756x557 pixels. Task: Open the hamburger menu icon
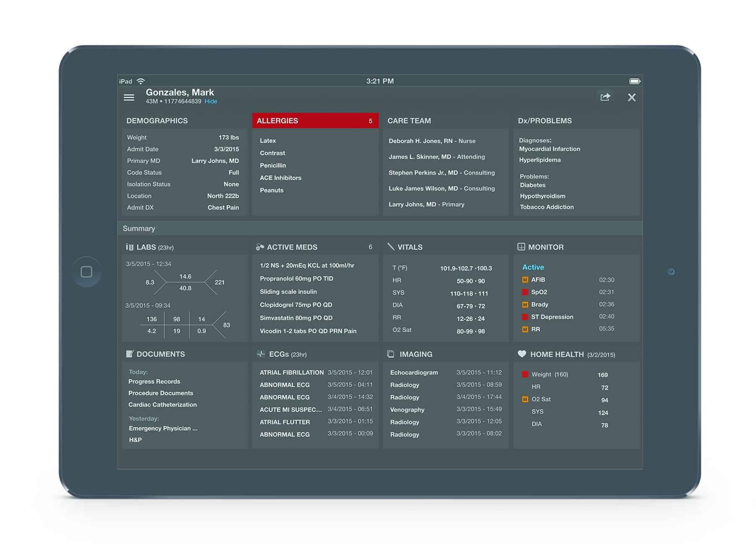(x=129, y=97)
